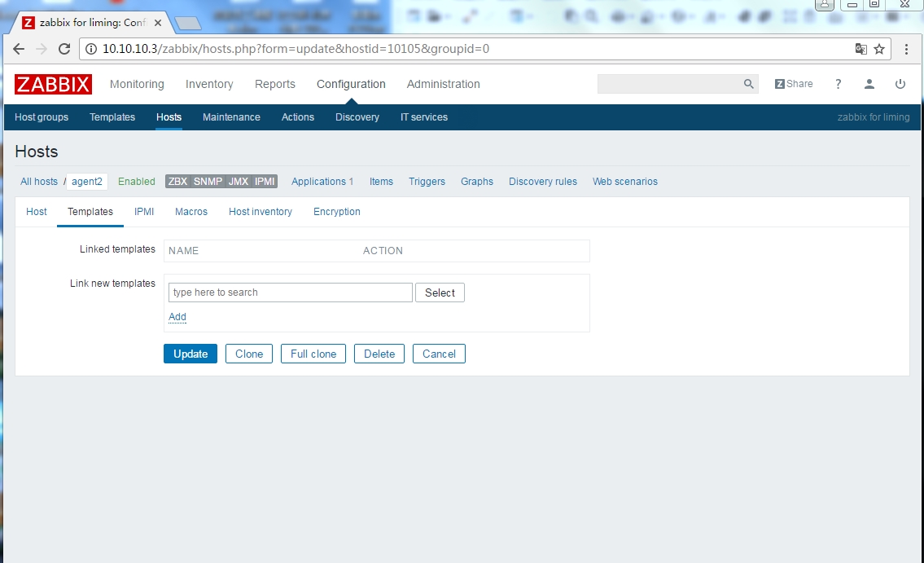Open Actions submenu

pyautogui.click(x=298, y=117)
